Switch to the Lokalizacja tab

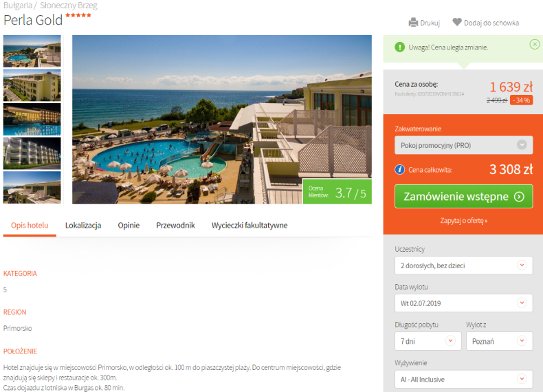tap(83, 226)
